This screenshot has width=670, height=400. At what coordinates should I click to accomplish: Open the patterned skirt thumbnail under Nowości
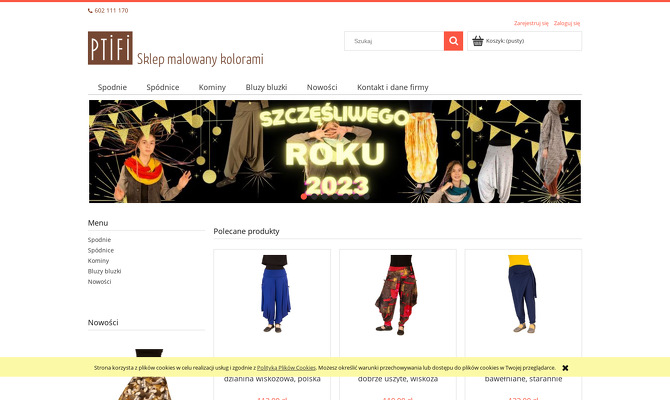coord(146,375)
